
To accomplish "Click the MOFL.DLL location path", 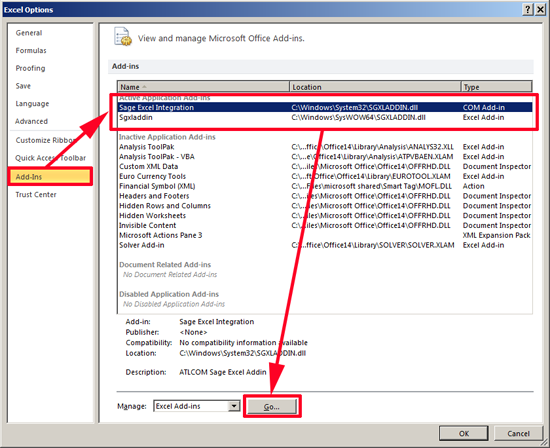I will pos(372,186).
